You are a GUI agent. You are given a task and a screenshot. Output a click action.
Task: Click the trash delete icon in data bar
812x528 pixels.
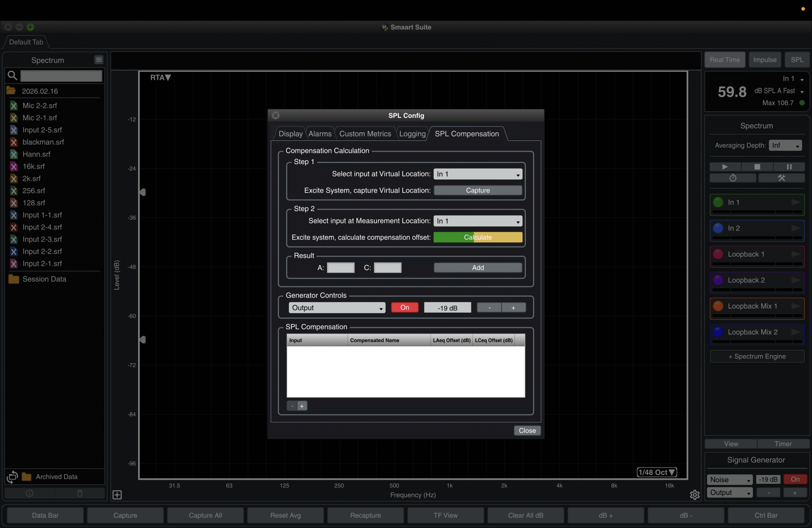tap(80, 493)
